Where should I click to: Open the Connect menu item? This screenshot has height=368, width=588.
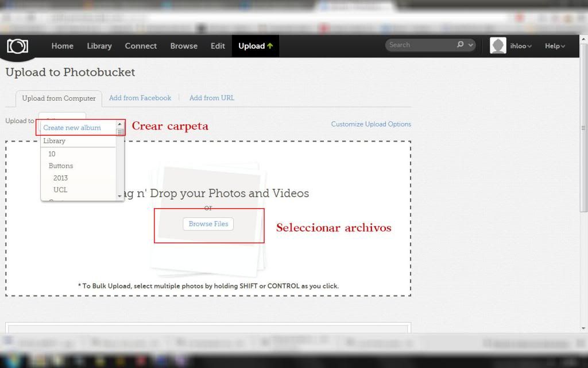pyautogui.click(x=141, y=46)
